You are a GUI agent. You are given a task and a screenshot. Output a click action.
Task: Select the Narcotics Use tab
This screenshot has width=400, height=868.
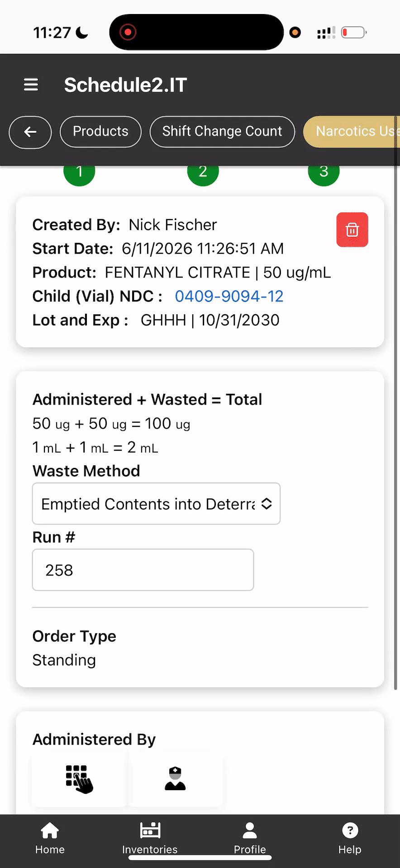352,132
